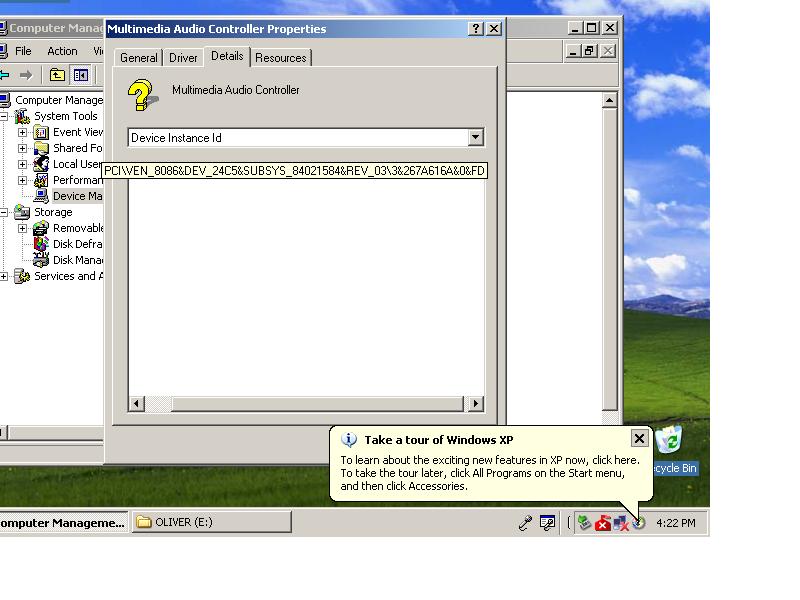Click the left arrow of the details scrollbar

136,404
